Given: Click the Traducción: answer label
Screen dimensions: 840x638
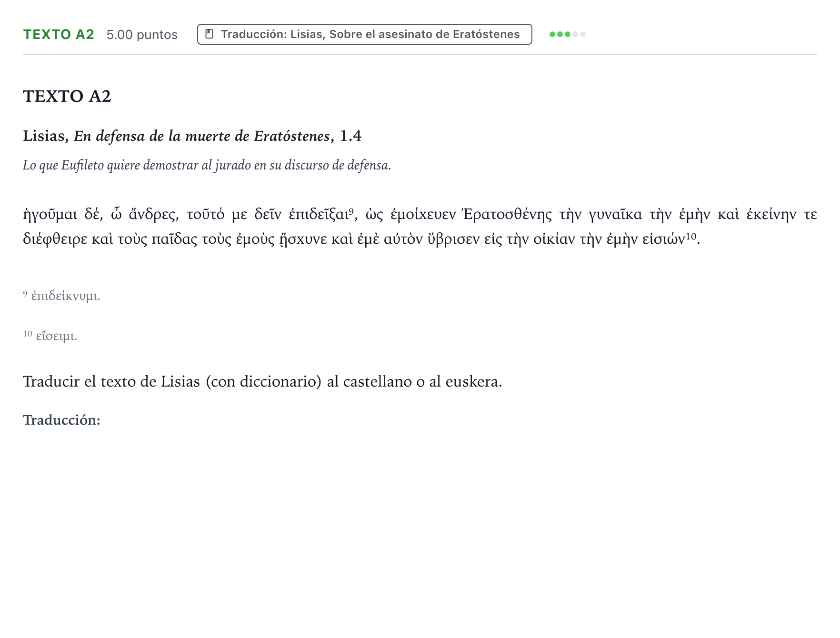Looking at the screenshot, I should (62, 420).
